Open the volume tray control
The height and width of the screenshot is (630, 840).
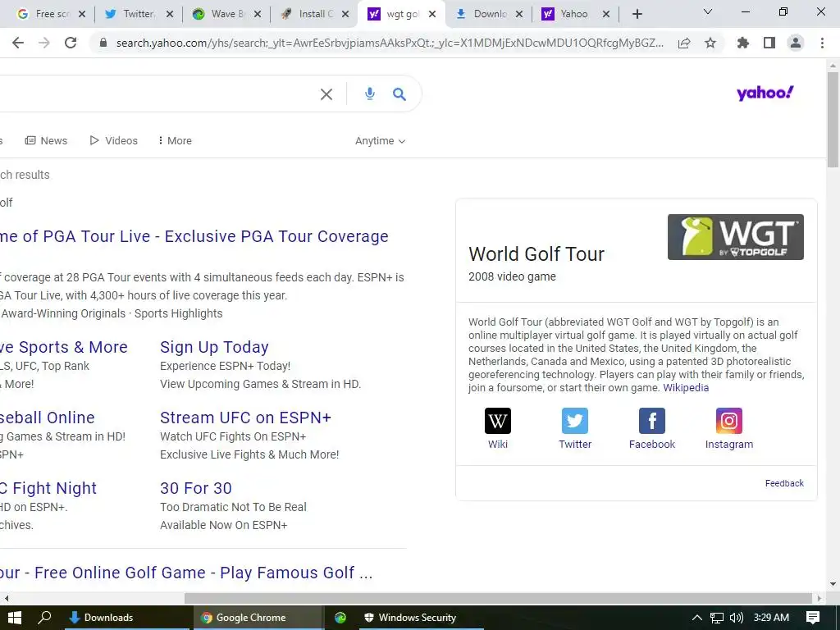[x=737, y=618]
